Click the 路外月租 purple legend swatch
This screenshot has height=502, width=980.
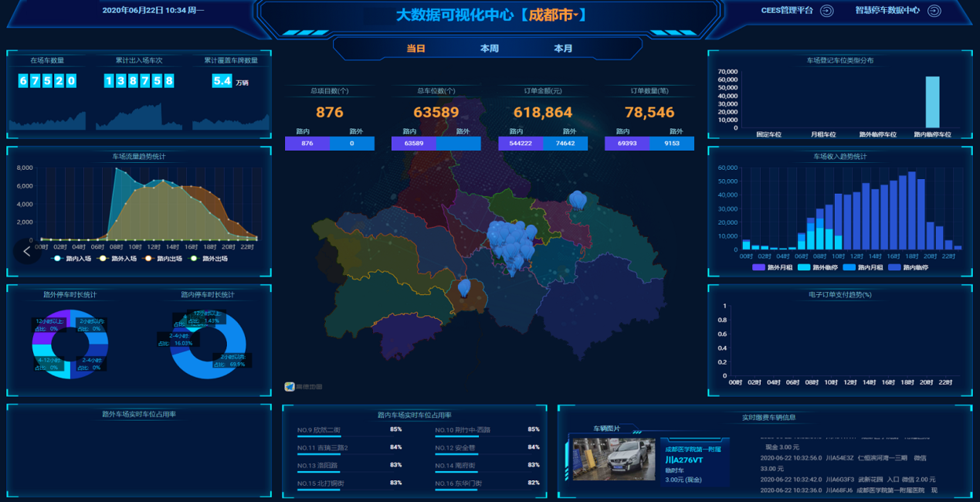click(758, 267)
